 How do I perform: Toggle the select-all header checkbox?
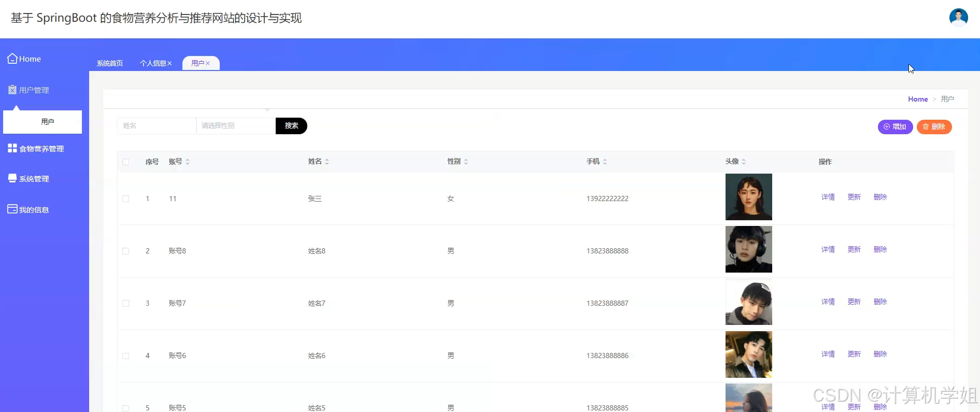click(126, 162)
